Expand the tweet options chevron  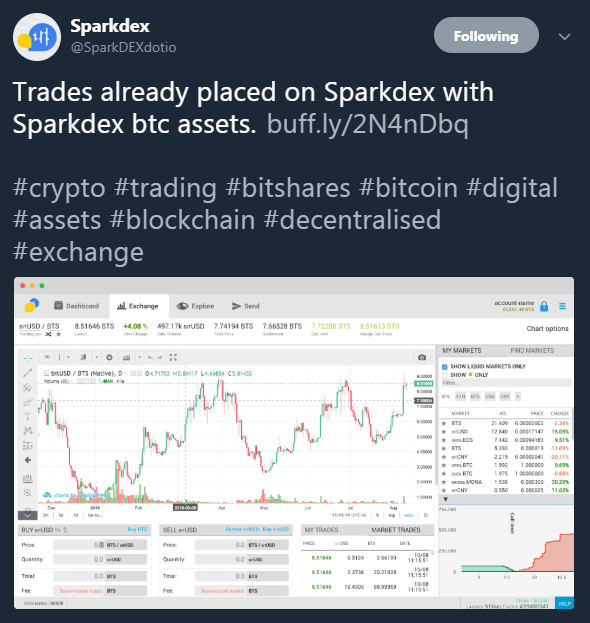coord(564,37)
